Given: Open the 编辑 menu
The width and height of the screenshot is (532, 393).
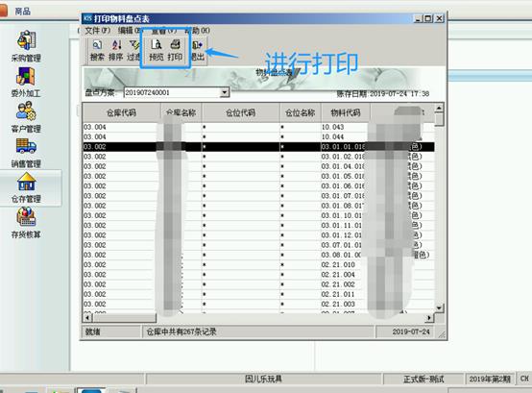Looking at the screenshot, I should pos(130,31).
